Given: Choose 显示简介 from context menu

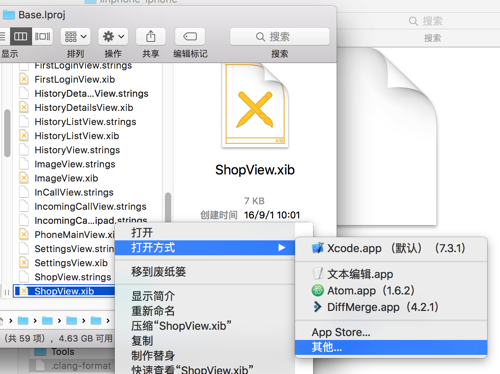Looking at the screenshot, I should point(205,296).
